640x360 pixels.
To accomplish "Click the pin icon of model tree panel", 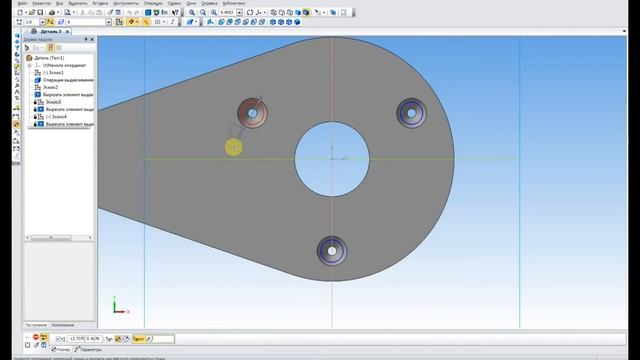I will click(x=86, y=39).
